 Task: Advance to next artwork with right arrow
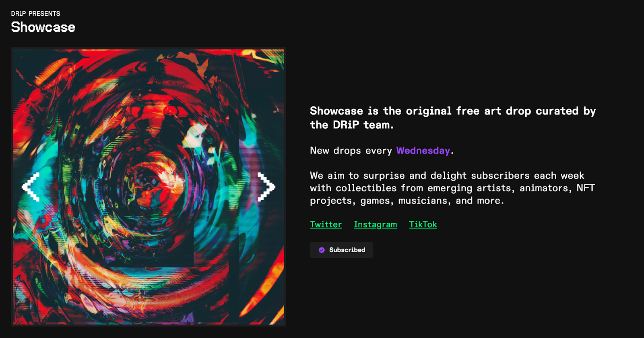pos(266,187)
